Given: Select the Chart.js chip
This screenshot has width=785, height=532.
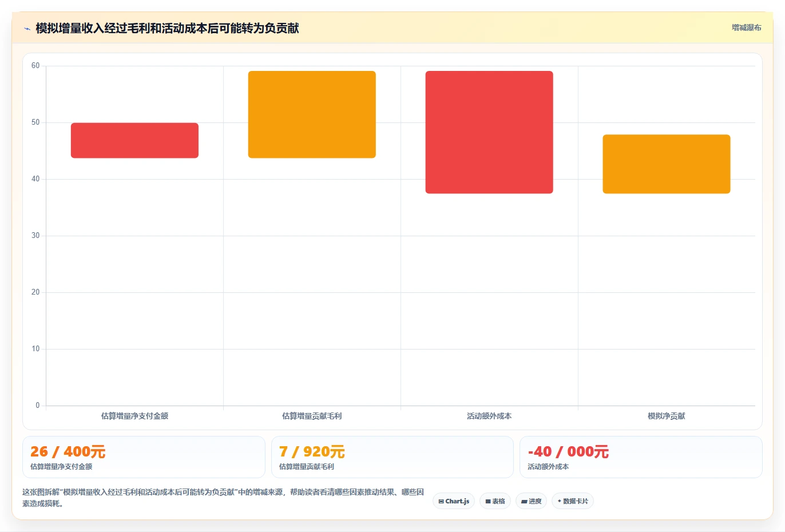Looking at the screenshot, I should (454, 501).
